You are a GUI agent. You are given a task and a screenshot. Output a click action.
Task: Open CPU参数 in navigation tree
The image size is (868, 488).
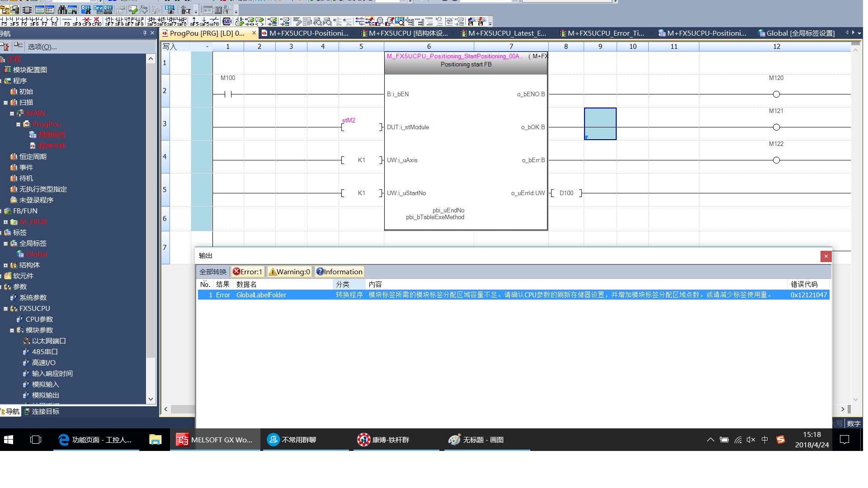pos(39,319)
